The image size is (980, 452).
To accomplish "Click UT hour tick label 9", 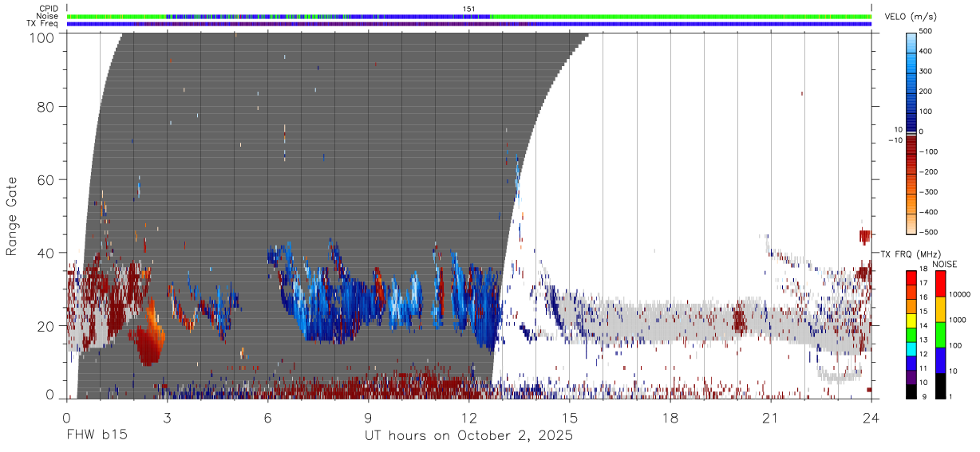I will 369,418.
